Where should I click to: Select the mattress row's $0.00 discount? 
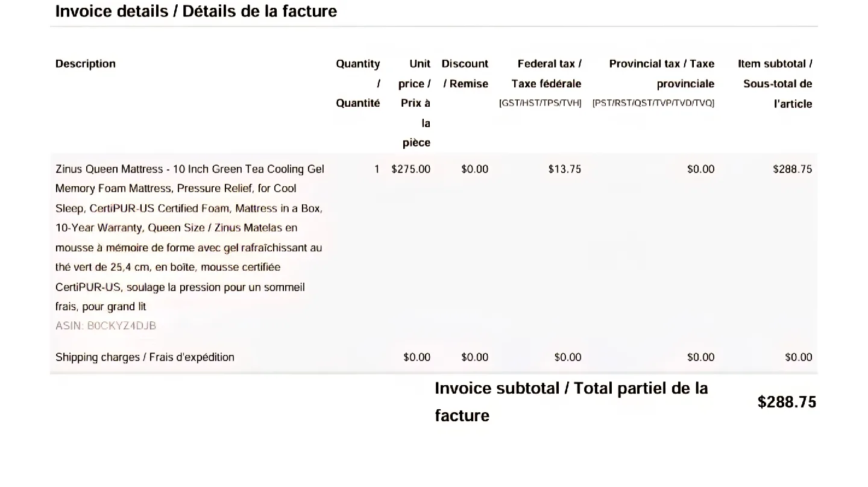pos(474,169)
